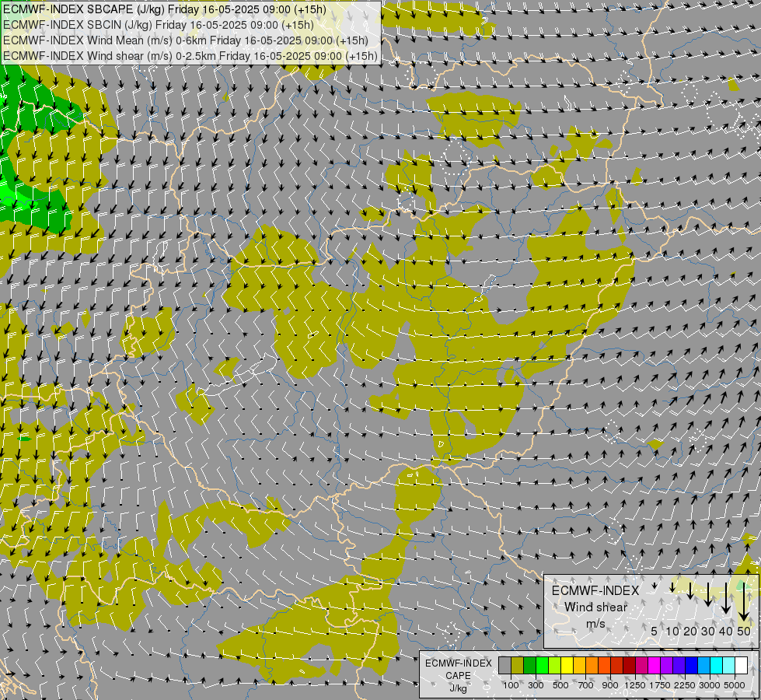The image size is (761, 700).
Task: Click the m/s unit in wind shear legend
Action: [x=595, y=623]
